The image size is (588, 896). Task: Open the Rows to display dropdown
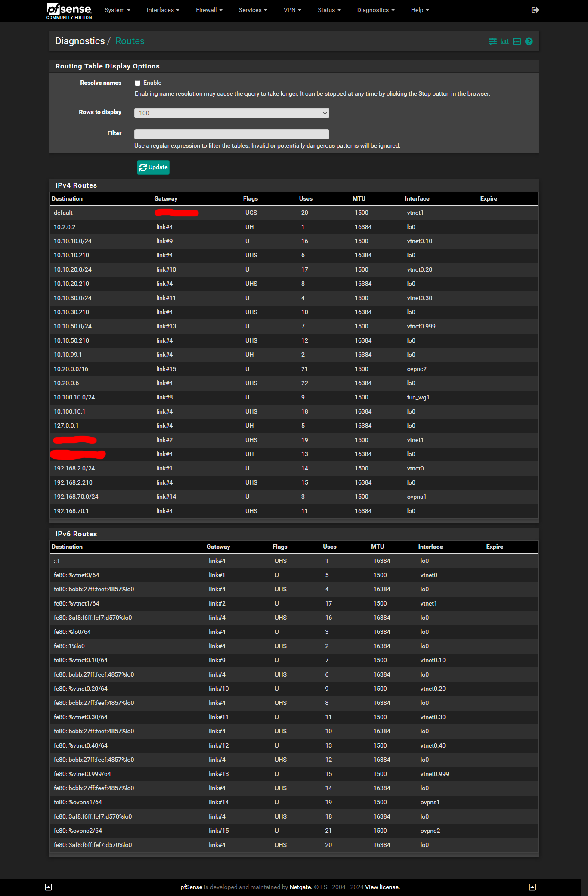coord(232,113)
